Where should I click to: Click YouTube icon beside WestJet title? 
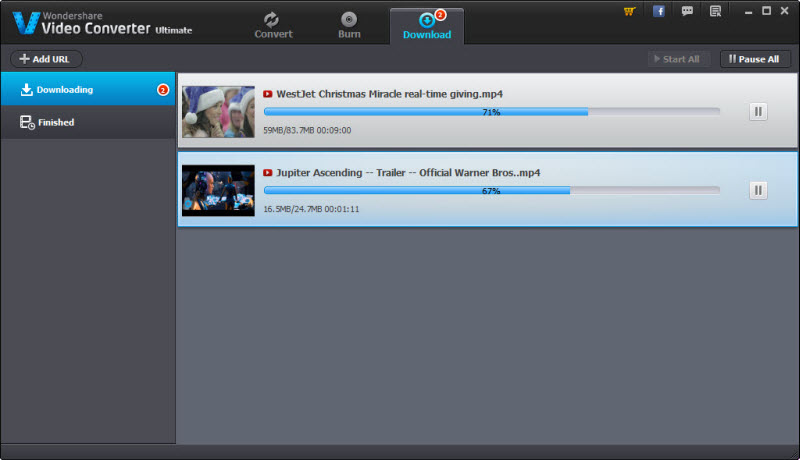click(268, 94)
